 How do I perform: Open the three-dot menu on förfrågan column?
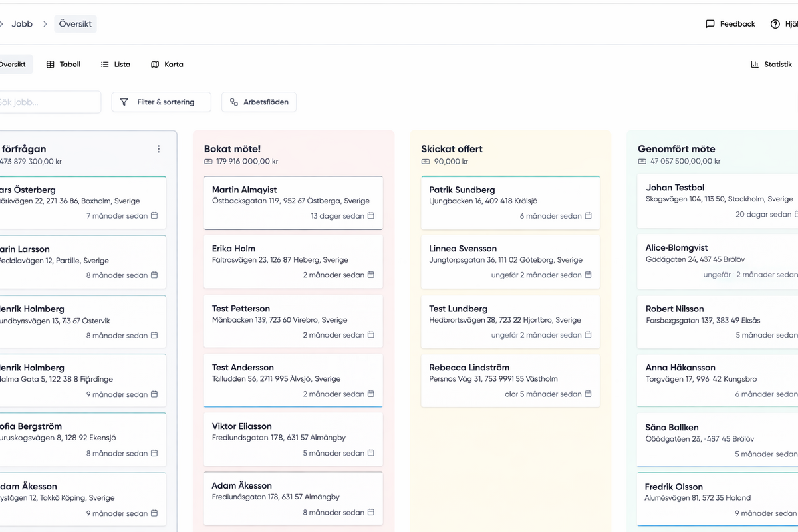tap(158, 149)
